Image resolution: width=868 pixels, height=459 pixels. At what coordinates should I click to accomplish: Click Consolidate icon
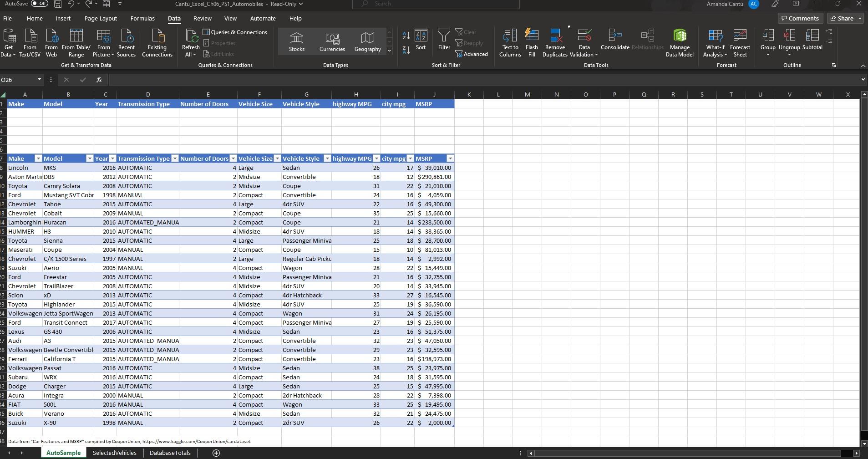click(x=615, y=40)
